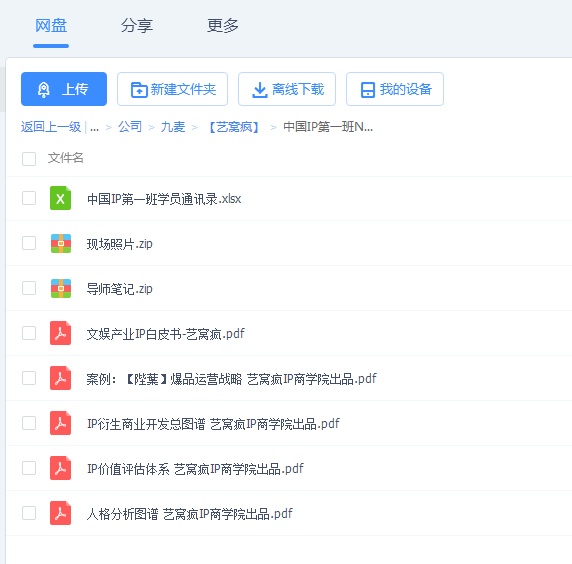Open 离线下载 offline download
Image resolution: width=572 pixels, height=564 pixels.
point(287,89)
